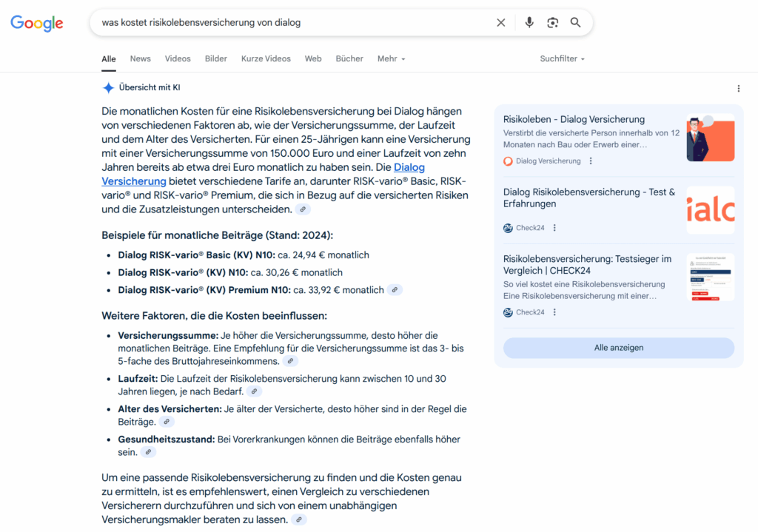Switch to the Bücher tab

(349, 58)
